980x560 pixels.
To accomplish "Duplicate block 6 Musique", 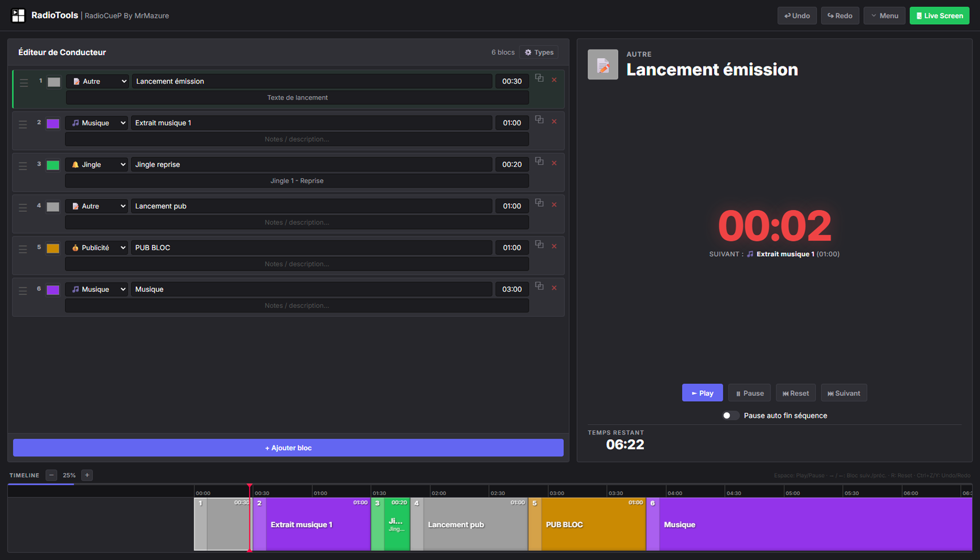I will click(539, 285).
